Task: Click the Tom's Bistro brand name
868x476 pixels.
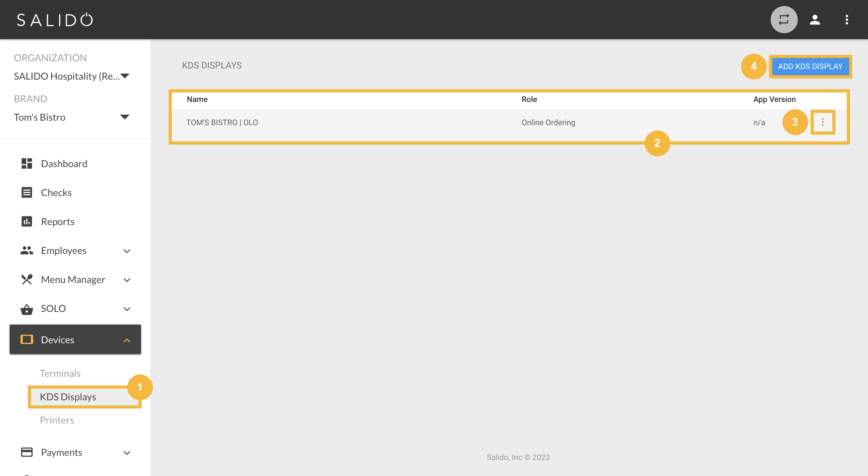Action: coord(39,117)
